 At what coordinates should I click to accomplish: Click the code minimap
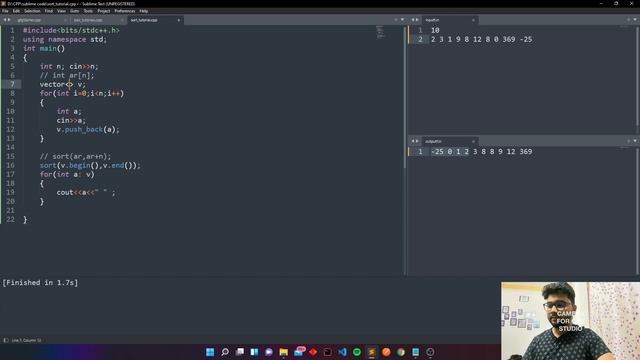(x=380, y=32)
